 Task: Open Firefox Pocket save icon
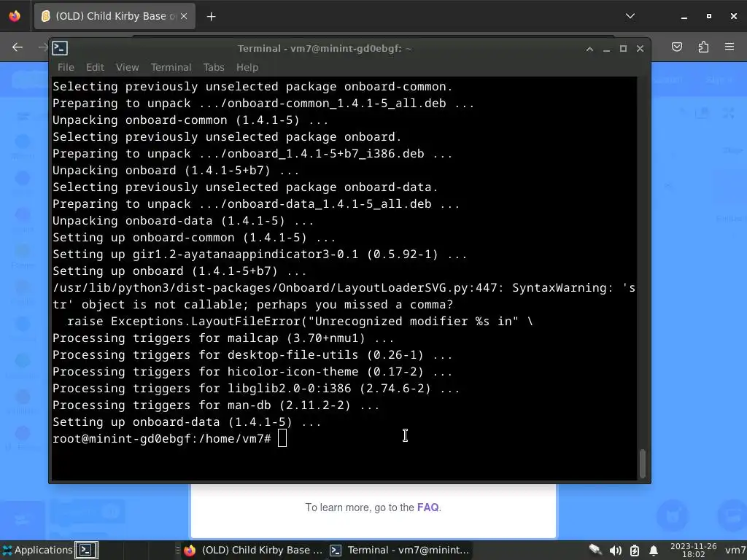[x=676, y=47]
